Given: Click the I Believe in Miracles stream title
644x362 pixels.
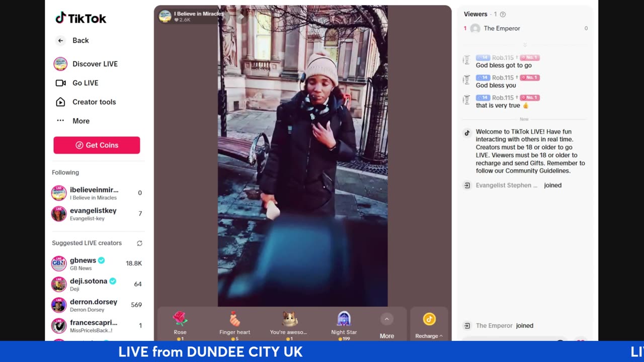Looking at the screenshot, I should point(199,14).
